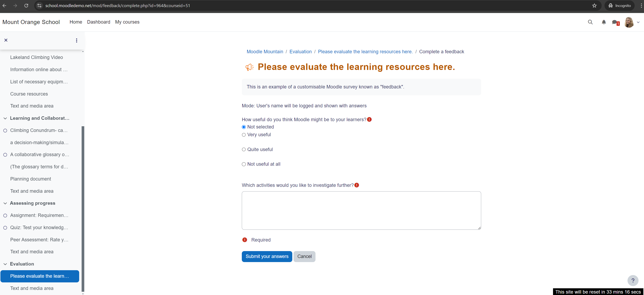Click the course index scrollbar thumb

83,209
